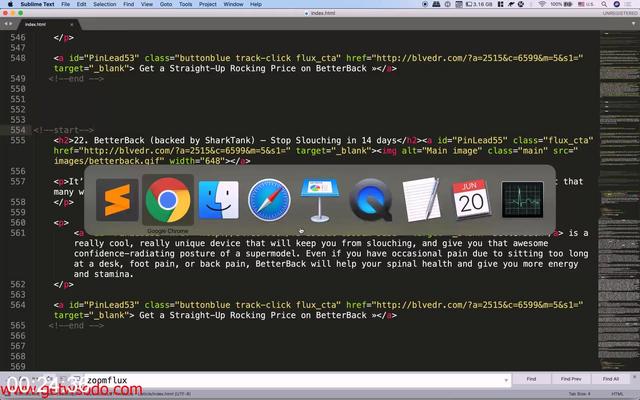The height and width of the screenshot is (400, 640).
Task: Close the index.html tab
Action: (72, 24)
